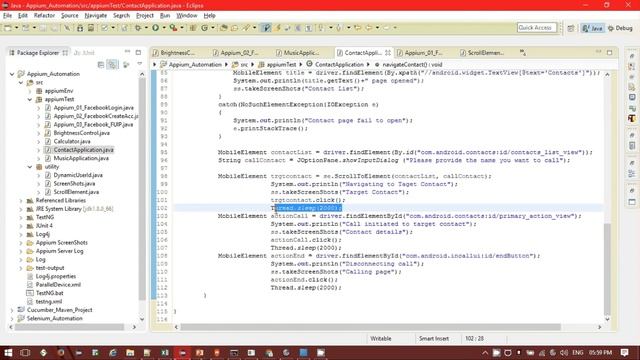Click the Last Edit Location icon
Viewport: 640px width, 360px height.
358,28
